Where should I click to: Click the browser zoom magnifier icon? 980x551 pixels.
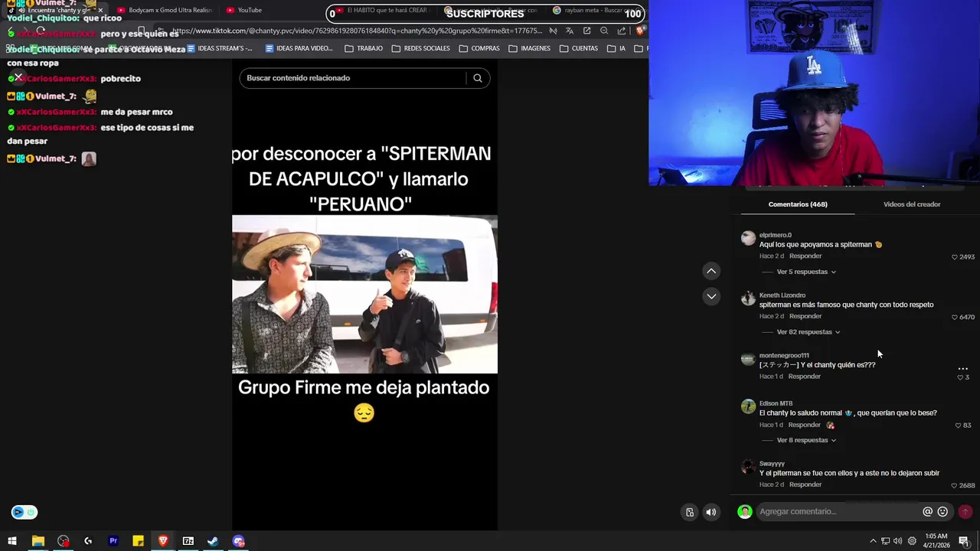click(604, 31)
